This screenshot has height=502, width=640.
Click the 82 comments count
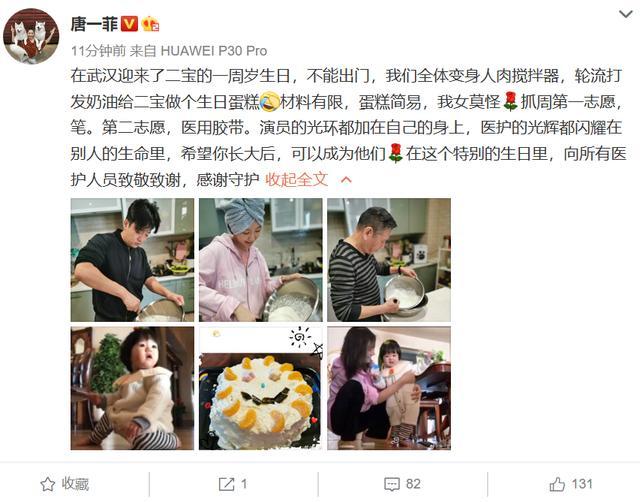point(413,484)
